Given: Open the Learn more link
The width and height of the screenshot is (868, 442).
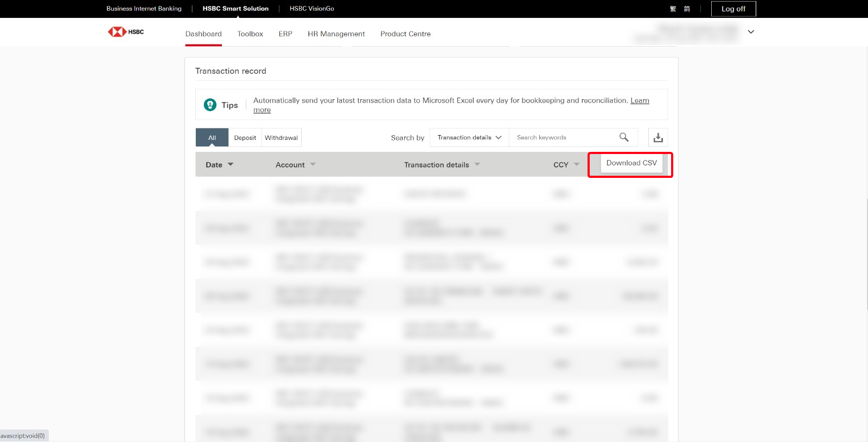Looking at the screenshot, I should (640, 101).
